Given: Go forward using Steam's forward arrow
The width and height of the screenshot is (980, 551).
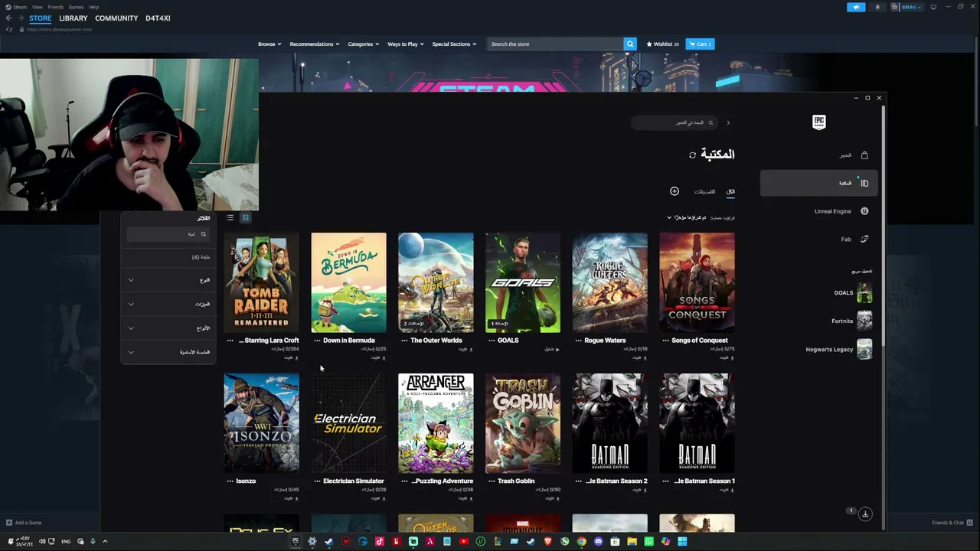Looking at the screenshot, I should tap(20, 18).
